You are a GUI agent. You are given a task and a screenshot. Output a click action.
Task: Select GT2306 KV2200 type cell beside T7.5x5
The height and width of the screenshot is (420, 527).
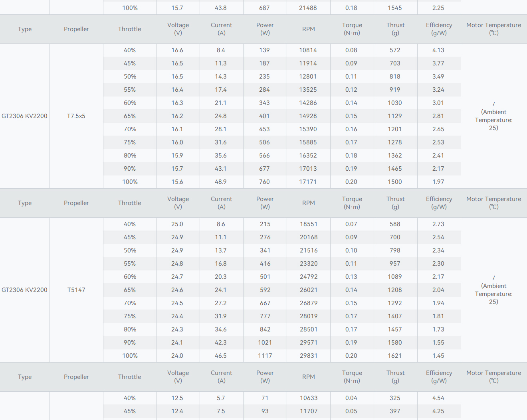[24, 116]
